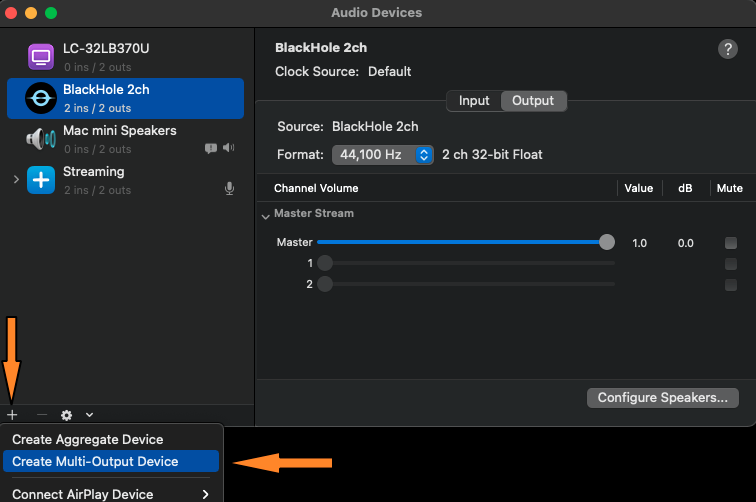Screen dimensions: 756x502
Task: Click the Streaming aggregate device plus icon
Action: (40, 180)
